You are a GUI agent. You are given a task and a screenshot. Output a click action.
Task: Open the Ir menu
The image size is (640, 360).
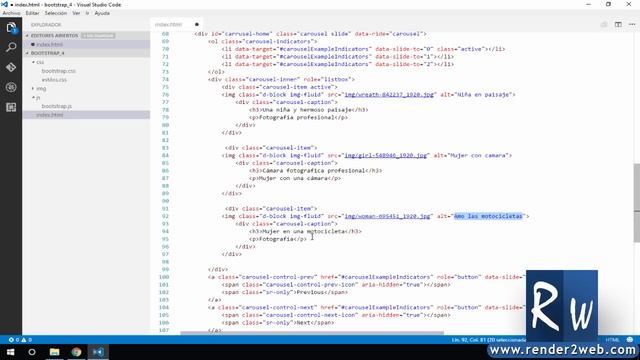point(87,13)
